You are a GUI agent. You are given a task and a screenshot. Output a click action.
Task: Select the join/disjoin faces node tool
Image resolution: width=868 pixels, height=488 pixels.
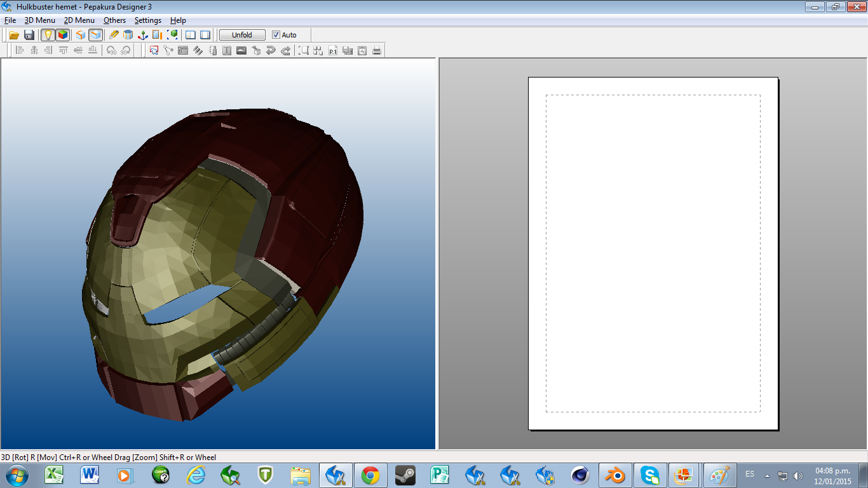coord(168,50)
